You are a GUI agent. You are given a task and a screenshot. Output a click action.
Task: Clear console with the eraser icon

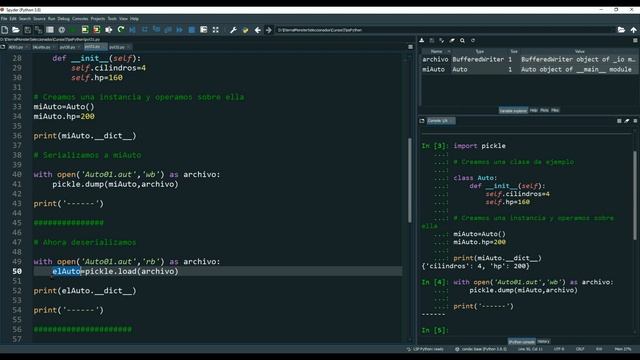pyautogui.click(x=627, y=121)
